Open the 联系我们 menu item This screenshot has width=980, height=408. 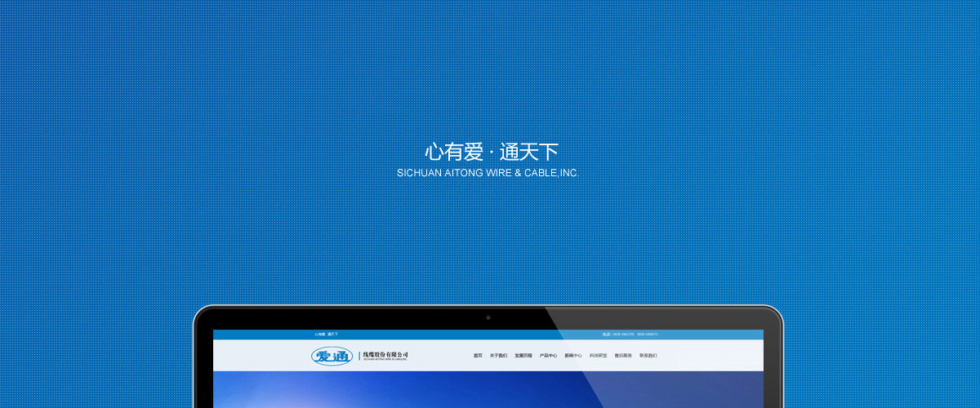648,356
